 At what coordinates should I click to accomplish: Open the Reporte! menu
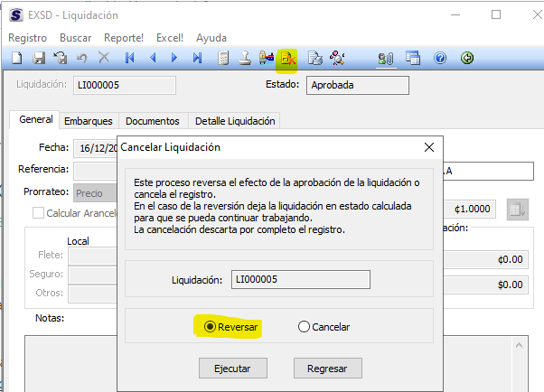tap(124, 38)
